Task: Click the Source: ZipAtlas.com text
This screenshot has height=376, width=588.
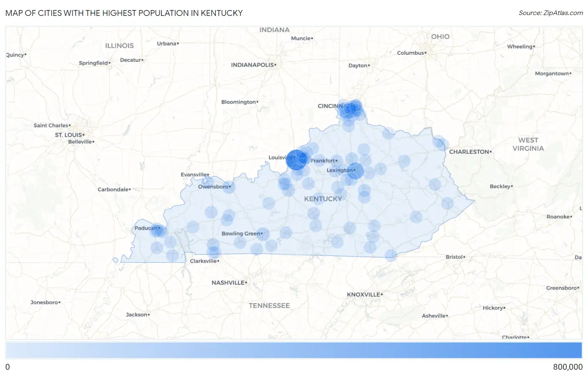Action: [551, 13]
